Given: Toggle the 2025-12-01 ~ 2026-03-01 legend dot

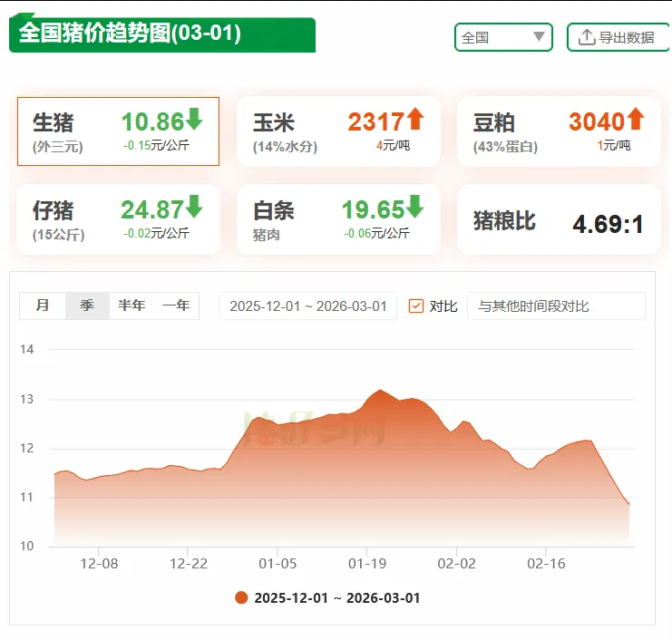Looking at the screenshot, I should pos(241,597).
